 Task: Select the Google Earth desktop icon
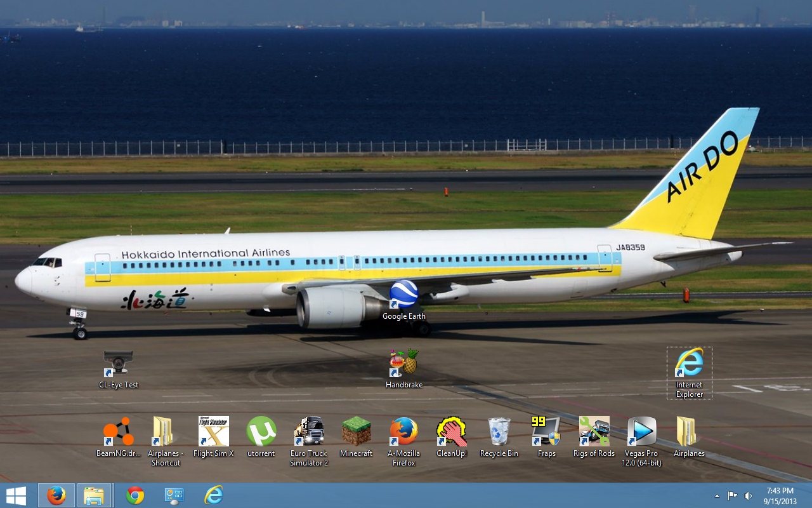pos(404,300)
